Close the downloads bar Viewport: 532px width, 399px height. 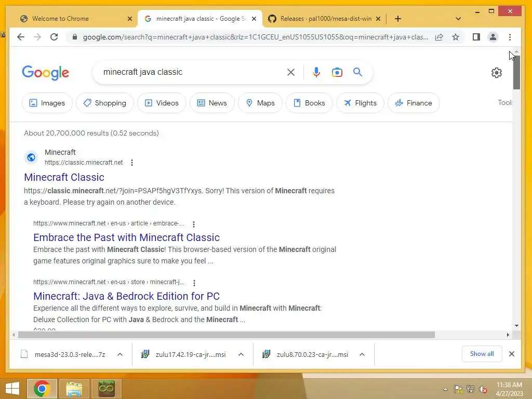(512, 354)
